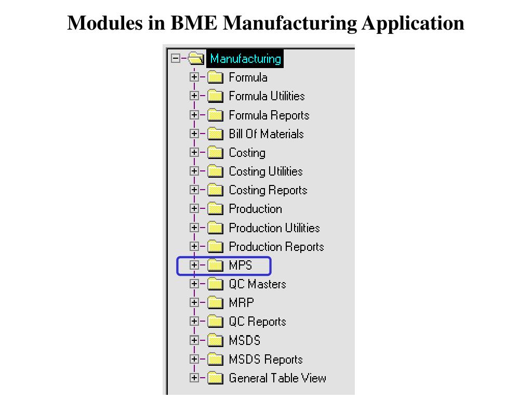Select the QC Reports label
The image size is (532, 399).
click(257, 322)
